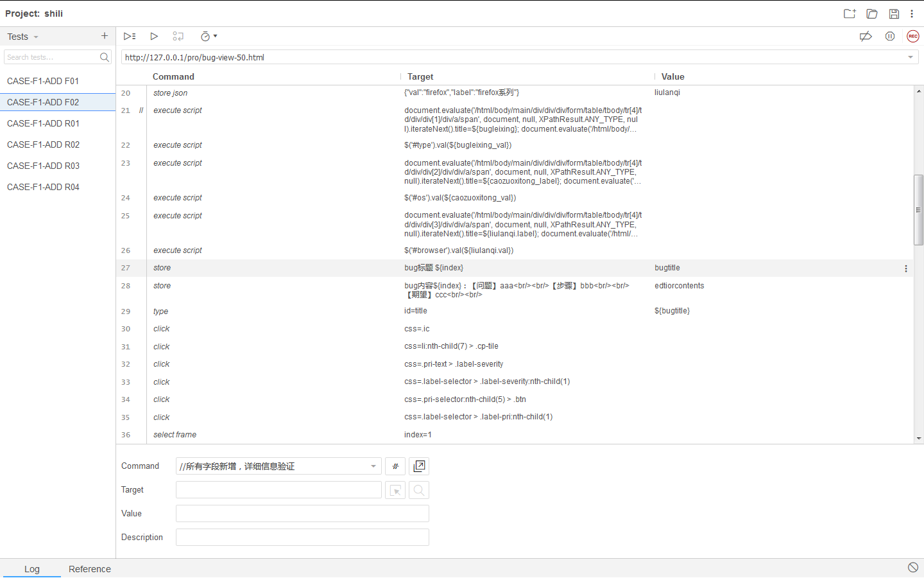Add a new test with the plus button
The height and width of the screenshot is (578, 924).
[104, 36]
